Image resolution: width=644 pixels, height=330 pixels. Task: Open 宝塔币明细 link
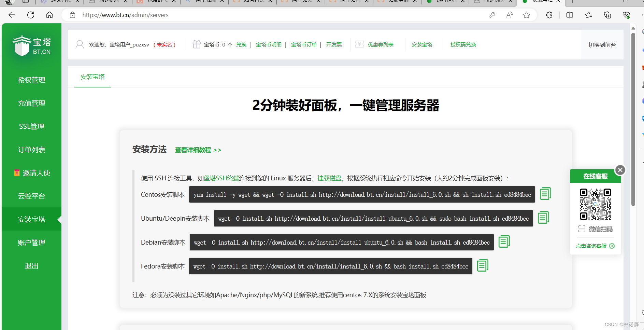pos(269,45)
